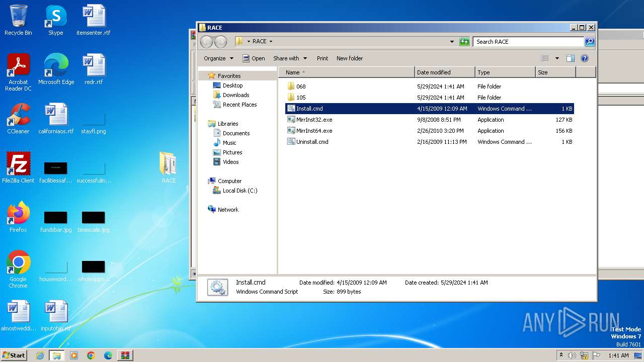Select fundsbar.jpg desktop file
Image resolution: width=644 pixels, height=362 pixels.
(56, 222)
